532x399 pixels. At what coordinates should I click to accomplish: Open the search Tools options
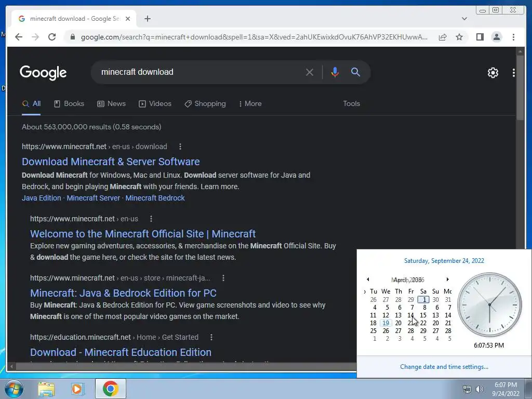[x=351, y=104]
